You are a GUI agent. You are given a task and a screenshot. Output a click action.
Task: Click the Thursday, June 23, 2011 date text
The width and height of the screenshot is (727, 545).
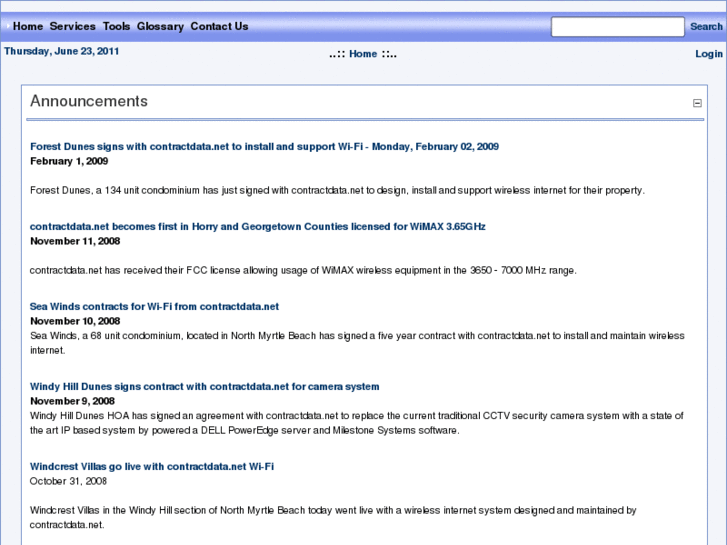pyautogui.click(x=62, y=51)
